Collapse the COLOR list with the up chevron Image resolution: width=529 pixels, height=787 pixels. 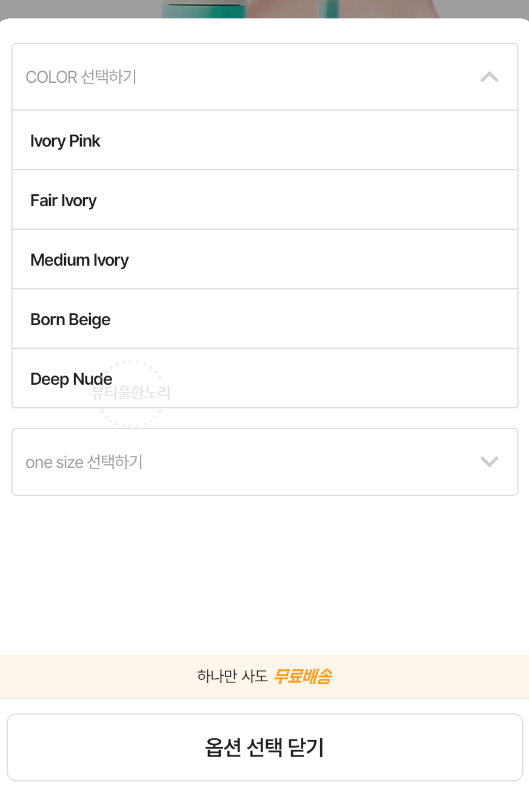click(489, 77)
